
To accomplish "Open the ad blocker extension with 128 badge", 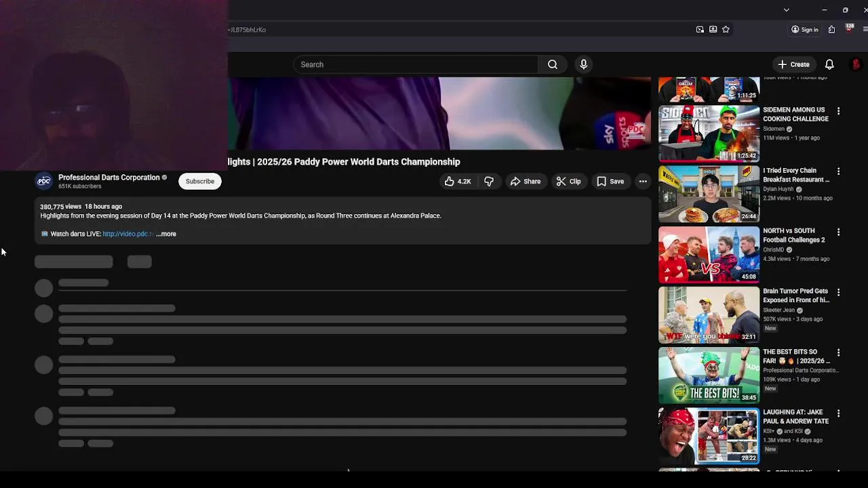I will [848, 28].
